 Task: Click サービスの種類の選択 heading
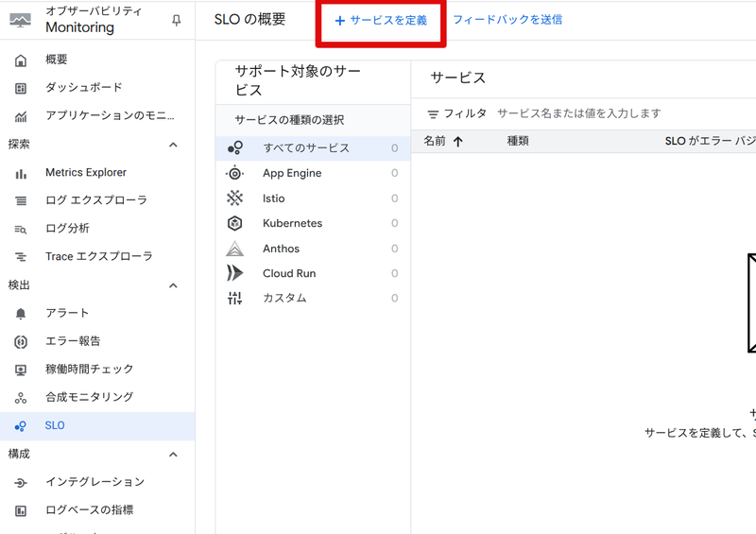[x=289, y=120]
